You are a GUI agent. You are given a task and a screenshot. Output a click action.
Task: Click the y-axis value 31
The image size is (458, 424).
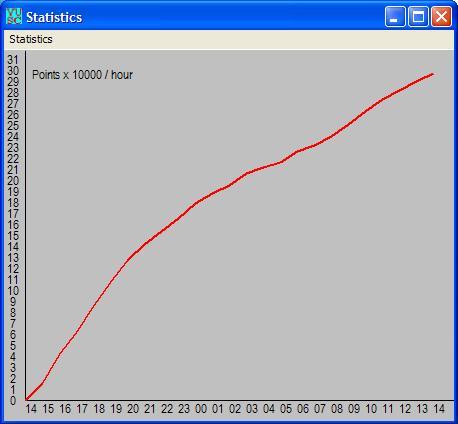point(13,60)
